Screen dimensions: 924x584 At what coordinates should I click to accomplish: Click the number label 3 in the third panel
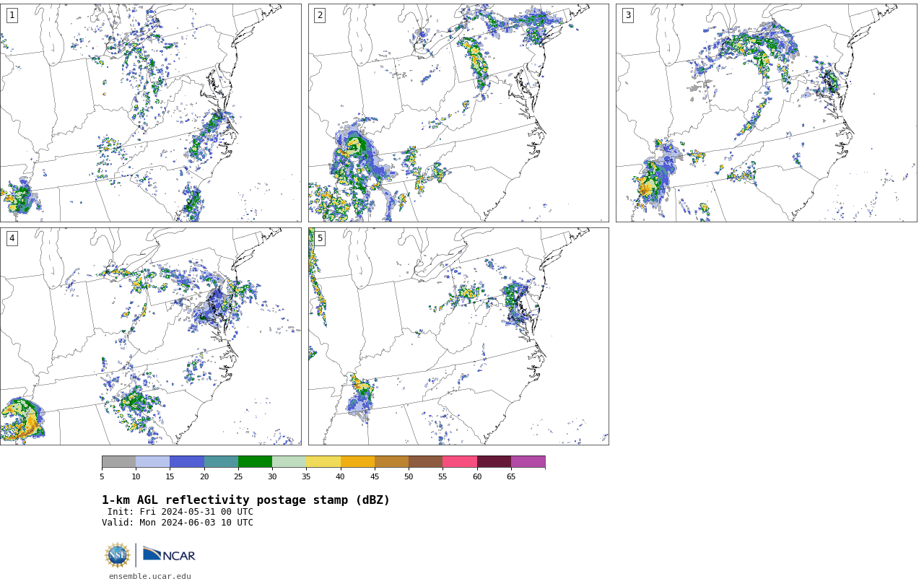pos(627,15)
